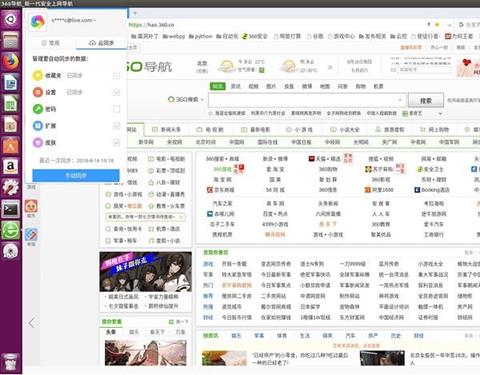This screenshot has width=480, height=375.
Task: Switch to the 常用 tab
Action: point(51,43)
